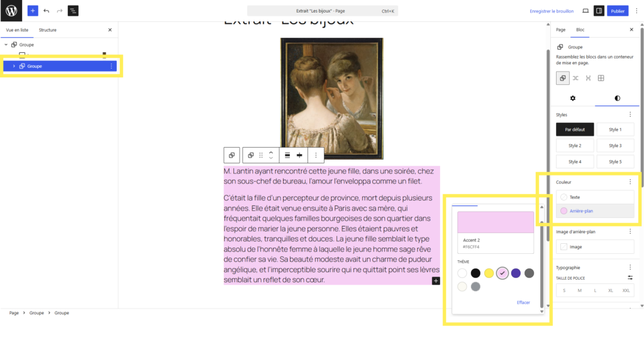Pick the yellow theme color swatch

(x=489, y=273)
